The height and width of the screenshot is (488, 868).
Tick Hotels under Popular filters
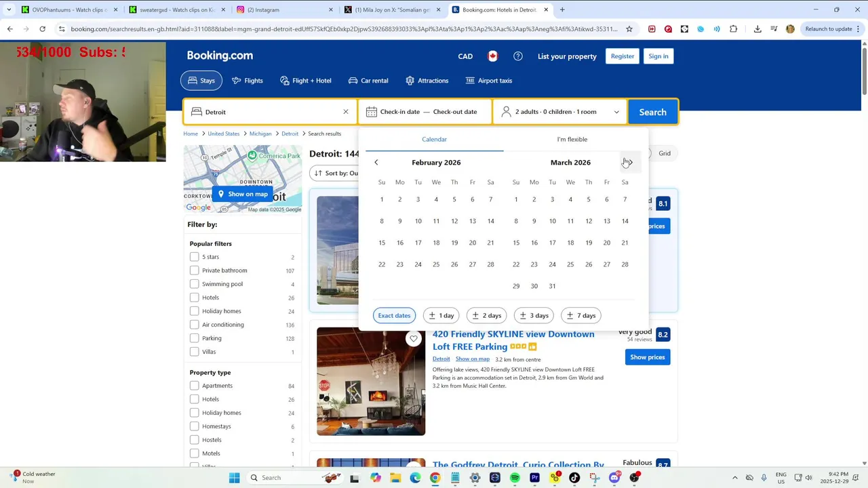[x=195, y=298]
